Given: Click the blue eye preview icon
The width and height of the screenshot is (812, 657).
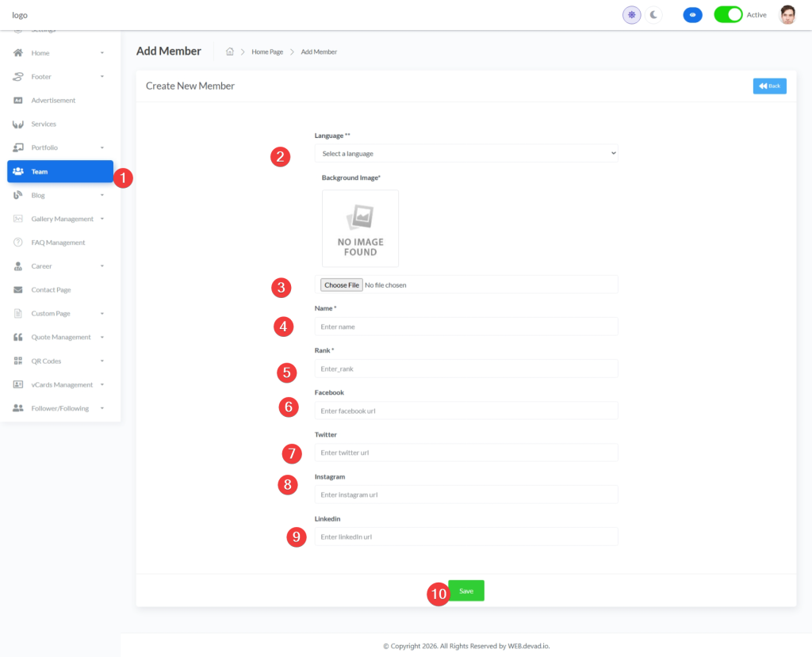Looking at the screenshot, I should [x=692, y=15].
